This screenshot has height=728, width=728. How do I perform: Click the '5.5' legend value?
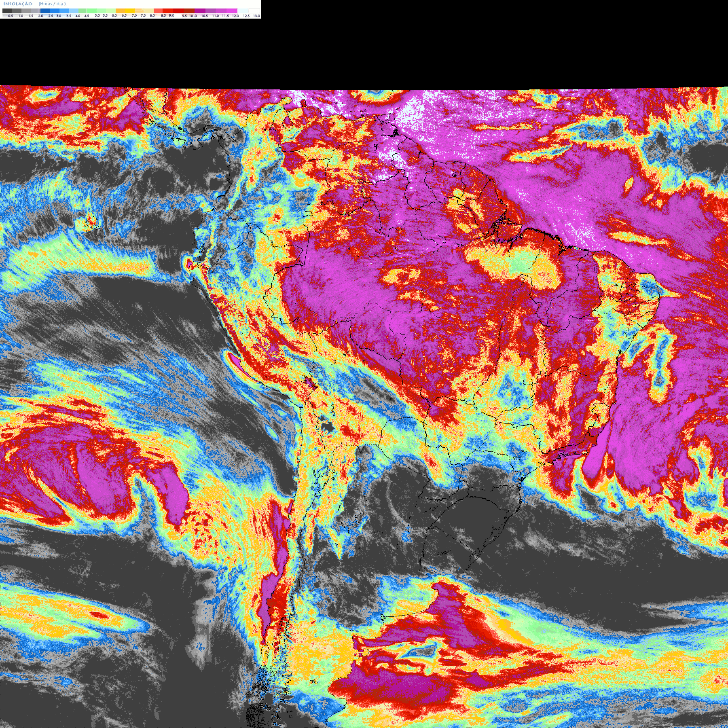tap(105, 15)
